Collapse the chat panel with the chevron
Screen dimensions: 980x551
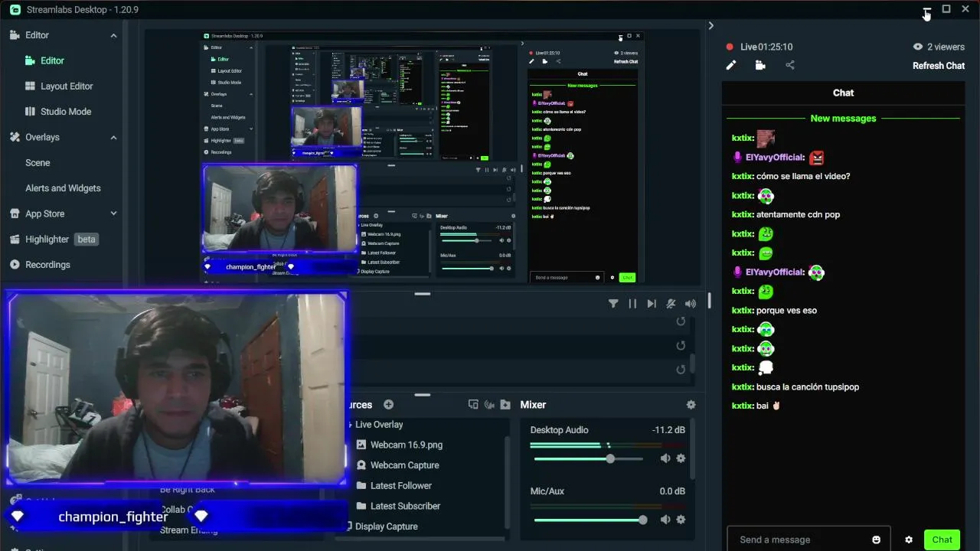(x=710, y=26)
